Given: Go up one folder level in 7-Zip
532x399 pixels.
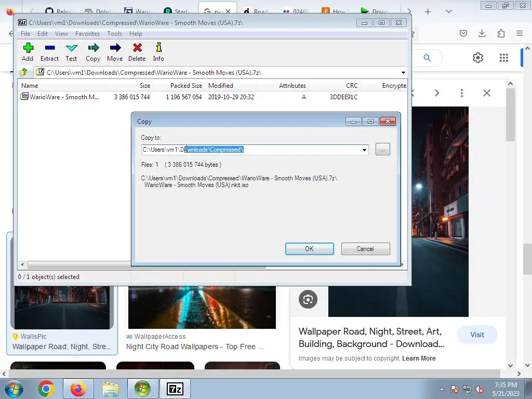Looking at the screenshot, I should [24, 72].
